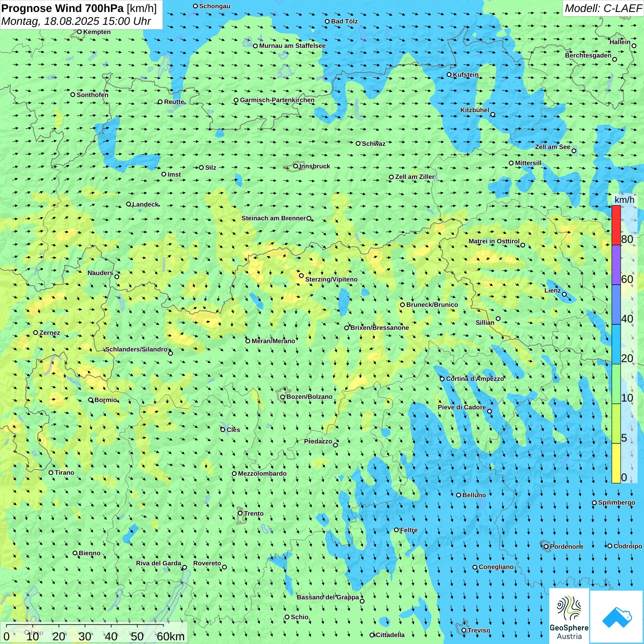
Task: Click the Zell am See label
Action: tap(552, 147)
